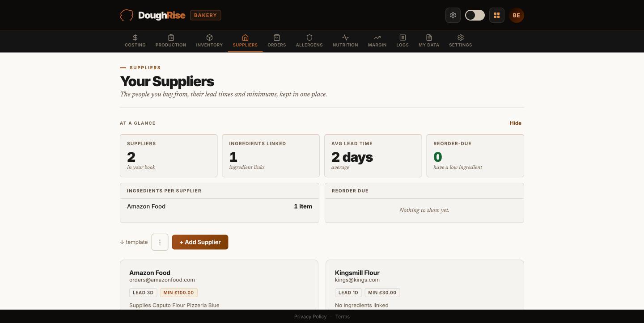Switch to the Margin tab label
The image size is (644, 323).
click(x=377, y=45)
